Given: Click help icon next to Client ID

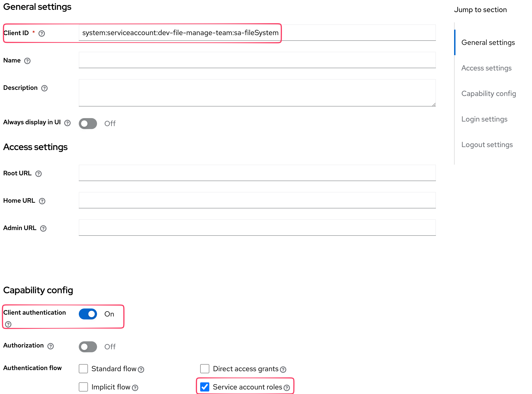Looking at the screenshot, I should pyautogui.click(x=42, y=33).
